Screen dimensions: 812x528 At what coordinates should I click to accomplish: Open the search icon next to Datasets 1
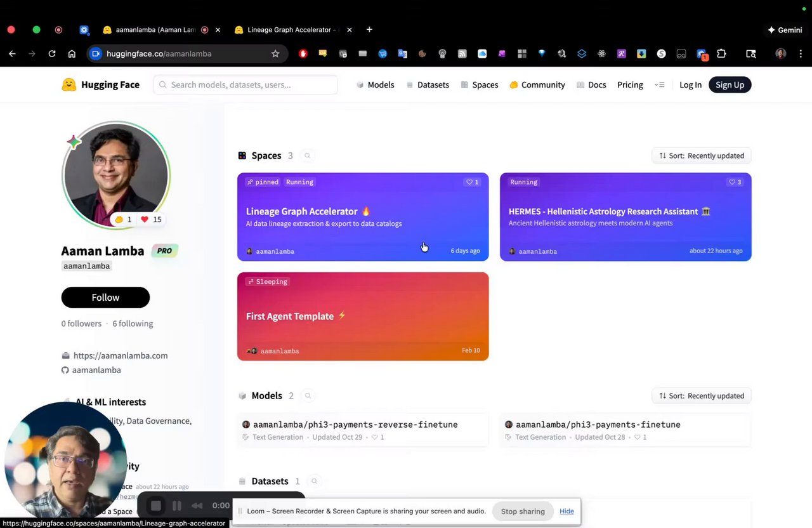click(314, 481)
